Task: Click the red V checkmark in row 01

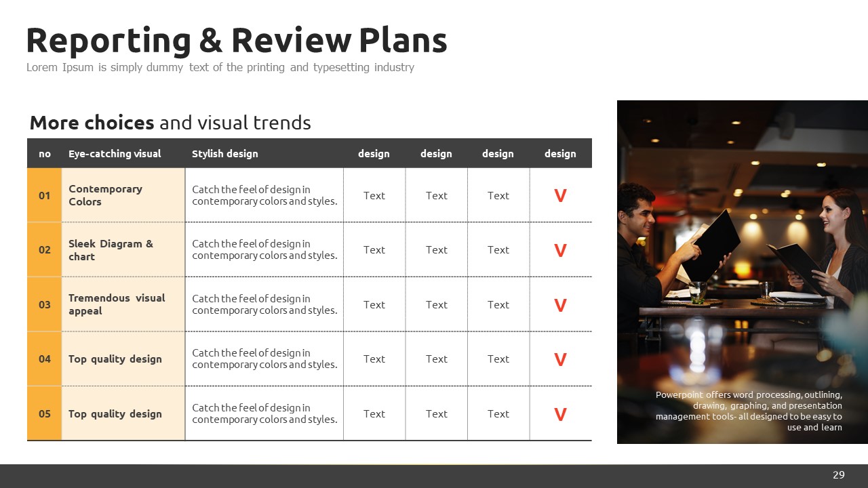Action: click(560, 196)
